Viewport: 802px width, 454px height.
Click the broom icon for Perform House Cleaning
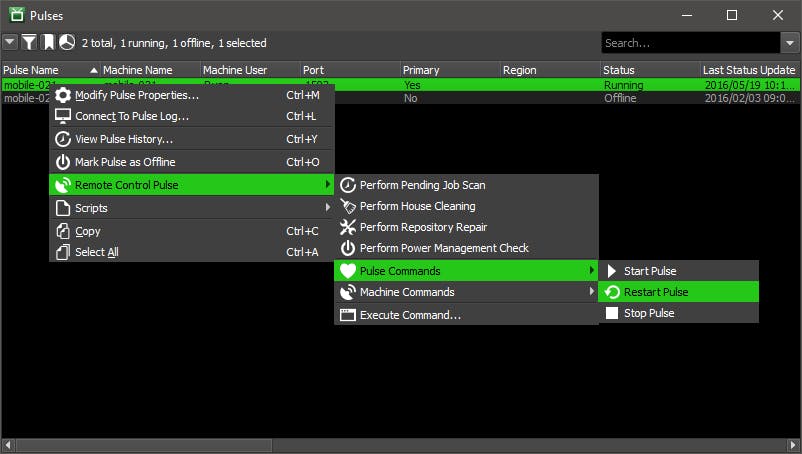pyautogui.click(x=348, y=206)
